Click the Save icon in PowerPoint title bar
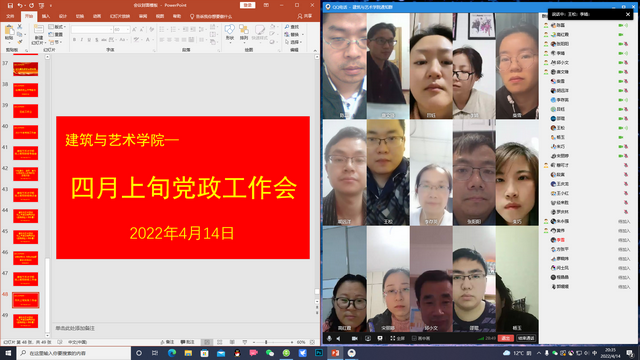The height and width of the screenshot is (360, 640). pos(10,5)
